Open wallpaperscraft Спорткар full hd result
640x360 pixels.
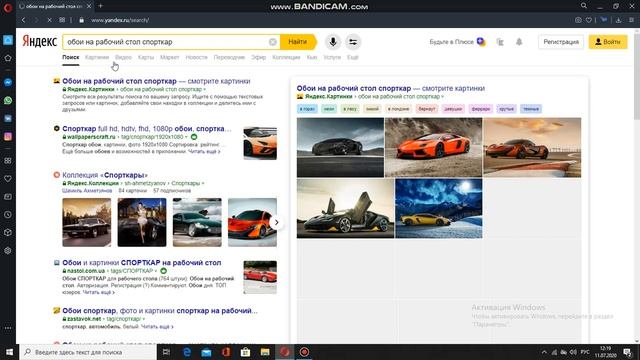pyautogui.click(x=147, y=129)
